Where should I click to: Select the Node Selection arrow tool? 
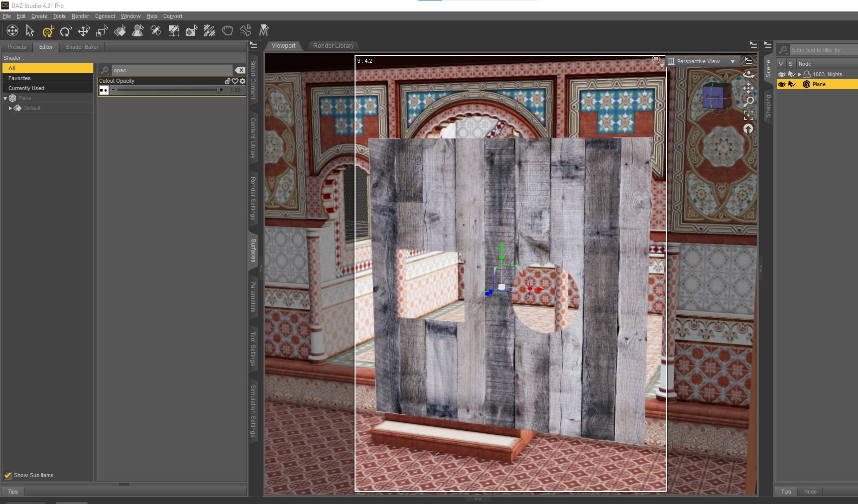[30, 31]
